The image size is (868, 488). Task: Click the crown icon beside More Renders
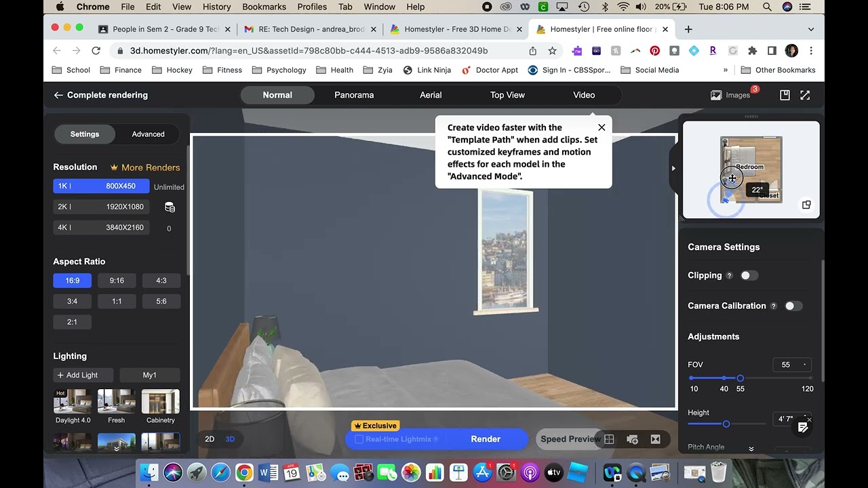[114, 167]
